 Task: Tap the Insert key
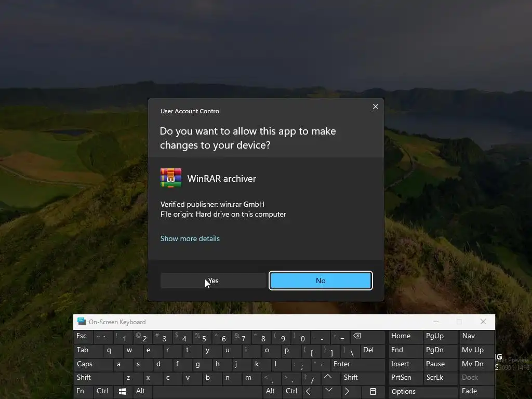pos(405,364)
